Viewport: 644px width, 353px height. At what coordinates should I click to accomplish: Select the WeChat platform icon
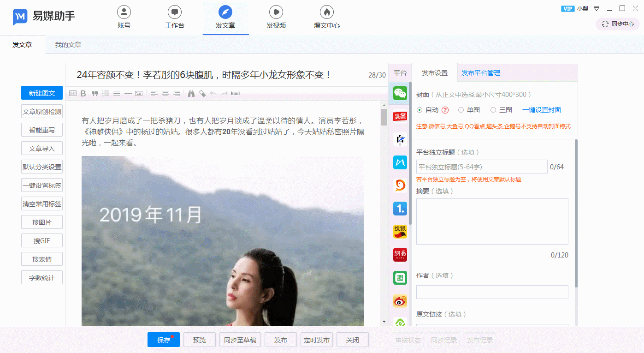pos(400,94)
